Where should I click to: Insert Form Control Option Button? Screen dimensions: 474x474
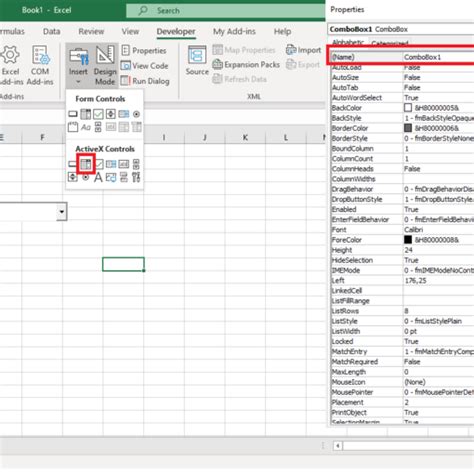136,114
